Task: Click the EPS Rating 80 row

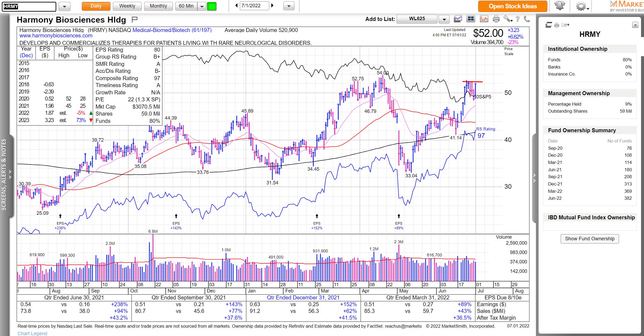Action: pyautogui.click(x=128, y=50)
